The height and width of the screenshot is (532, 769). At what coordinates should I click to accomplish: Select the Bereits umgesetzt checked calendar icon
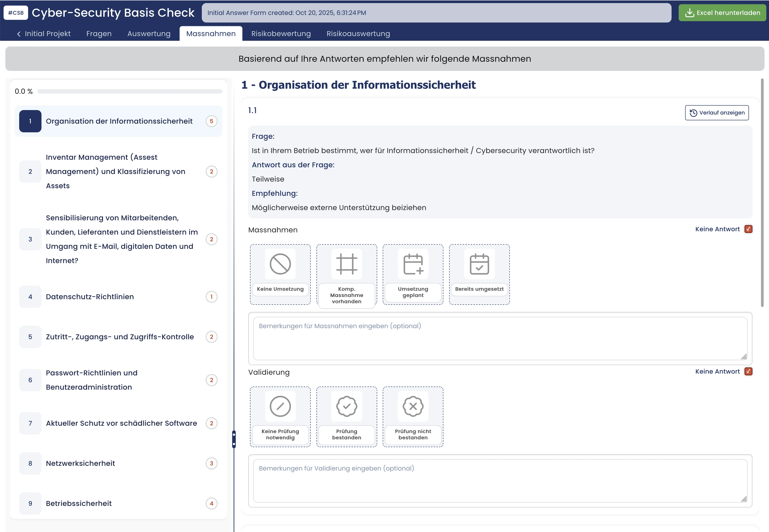tap(479, 264)
